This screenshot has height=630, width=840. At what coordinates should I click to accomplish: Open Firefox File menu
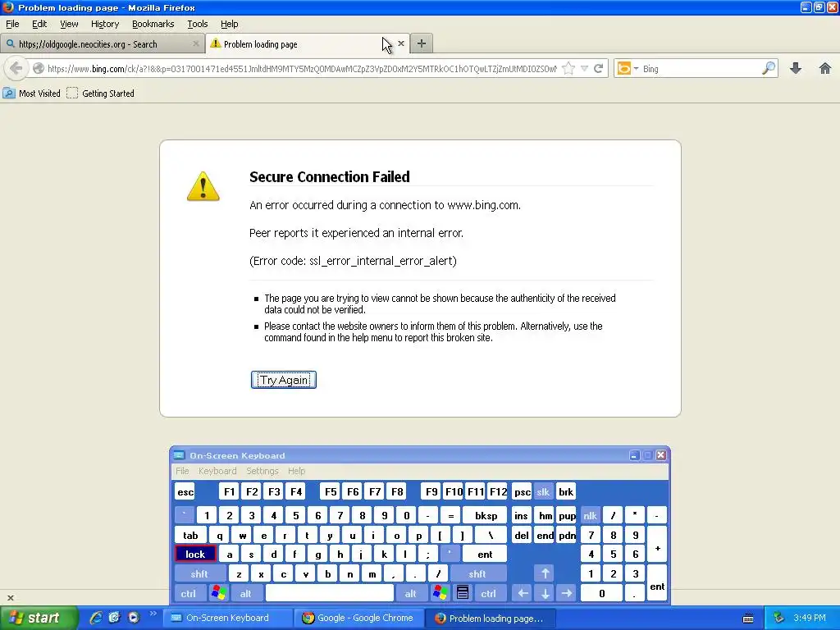12,24
